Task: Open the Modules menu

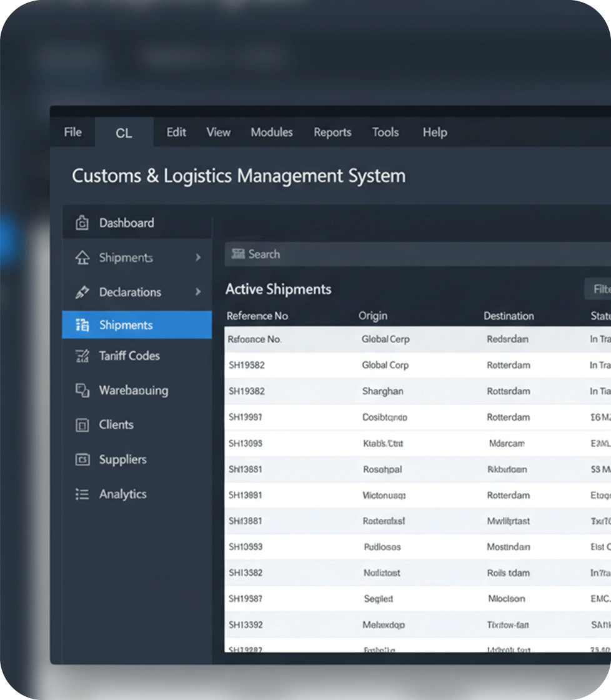Action: click(x=271, y=132)
